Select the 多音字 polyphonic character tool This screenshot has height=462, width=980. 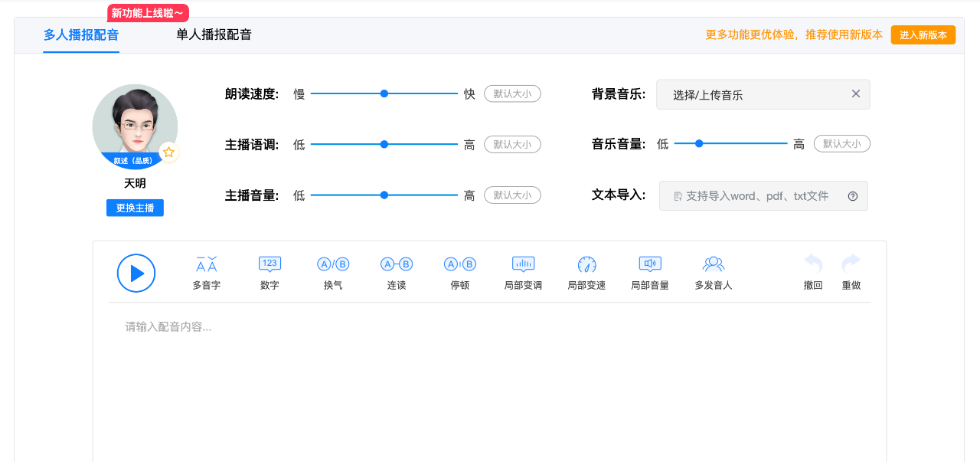tap(205, 272)
